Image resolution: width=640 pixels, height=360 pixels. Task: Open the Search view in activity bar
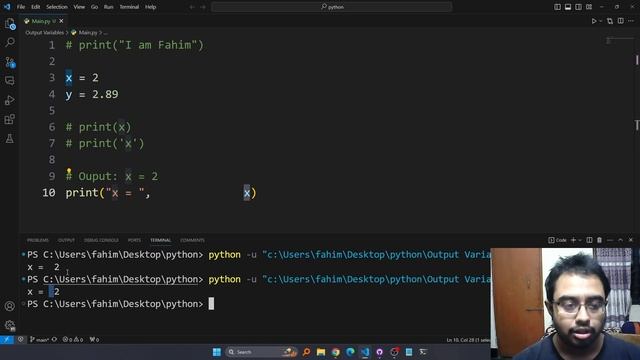[10, 42]
